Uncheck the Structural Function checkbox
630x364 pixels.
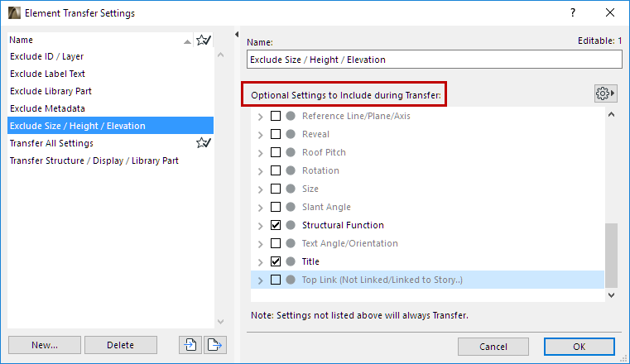(276, 225)
